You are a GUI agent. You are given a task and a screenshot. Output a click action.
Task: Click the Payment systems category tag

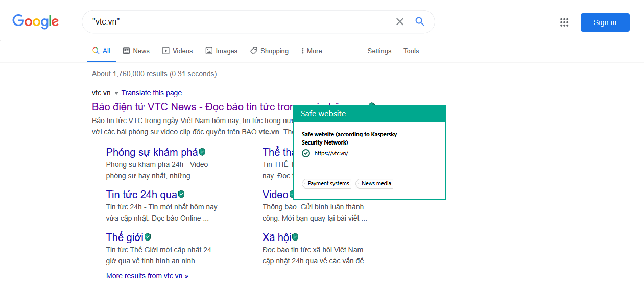tap(328, 183)
